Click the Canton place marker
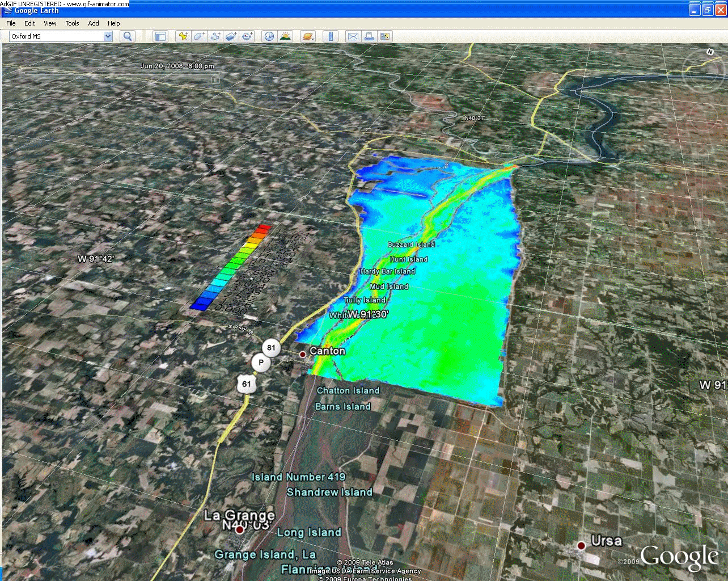This screenshot has height=581, width=728. pos(303,354)
